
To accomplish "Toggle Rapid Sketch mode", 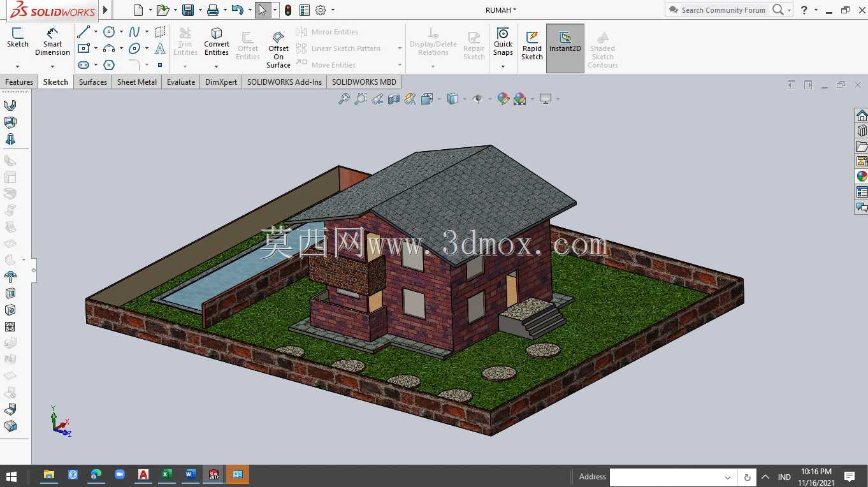I will (532, 46).
